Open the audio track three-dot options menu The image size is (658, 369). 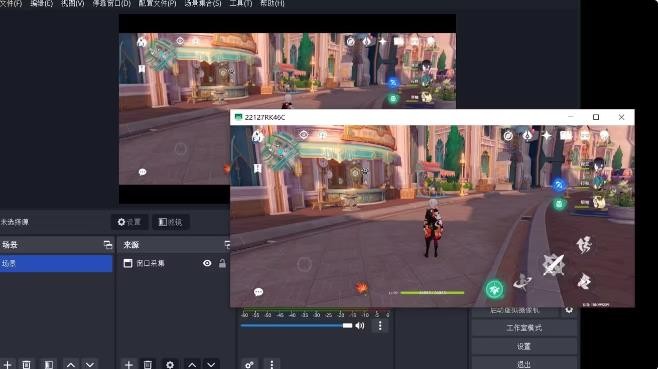tap(380, 325)
